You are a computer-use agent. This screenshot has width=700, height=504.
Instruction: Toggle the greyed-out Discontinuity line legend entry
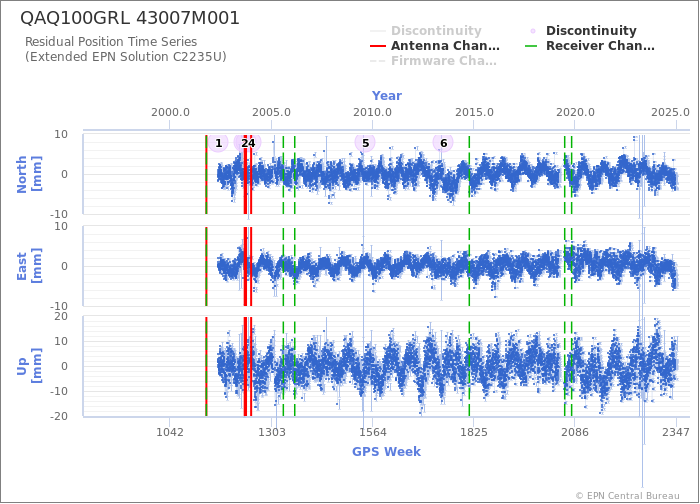[x=426, y=31]
